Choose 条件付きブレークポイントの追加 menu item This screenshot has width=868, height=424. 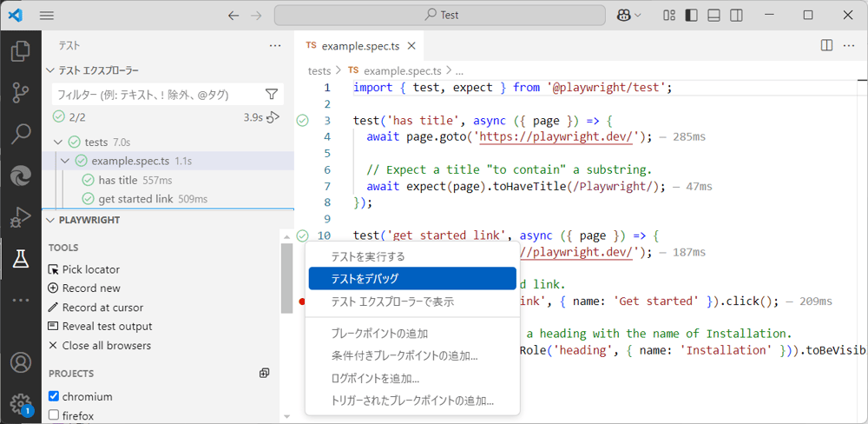[412, 356]
